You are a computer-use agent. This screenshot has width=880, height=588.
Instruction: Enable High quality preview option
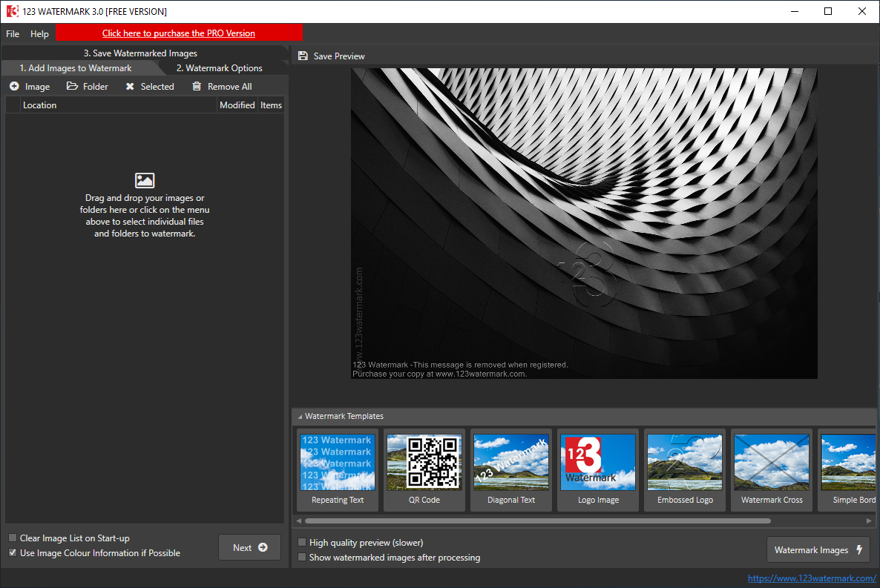click(302, 542)
